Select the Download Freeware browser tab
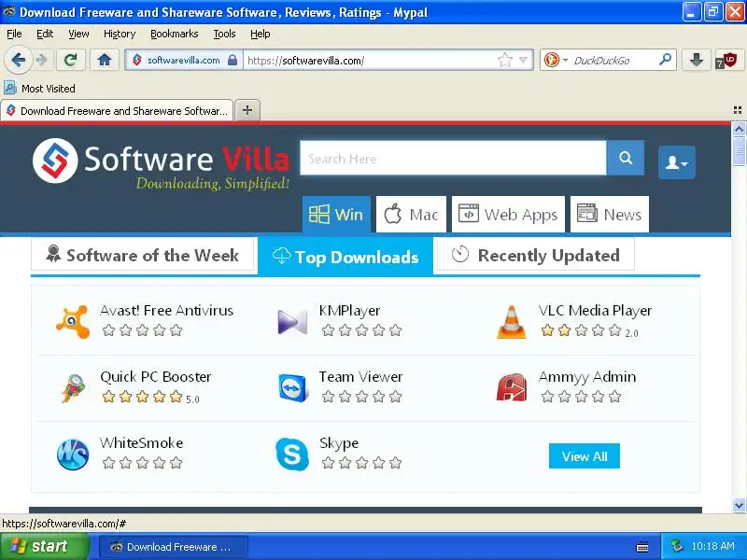The image size is (747, 560). pyautogui.click(x=118, y=111)
